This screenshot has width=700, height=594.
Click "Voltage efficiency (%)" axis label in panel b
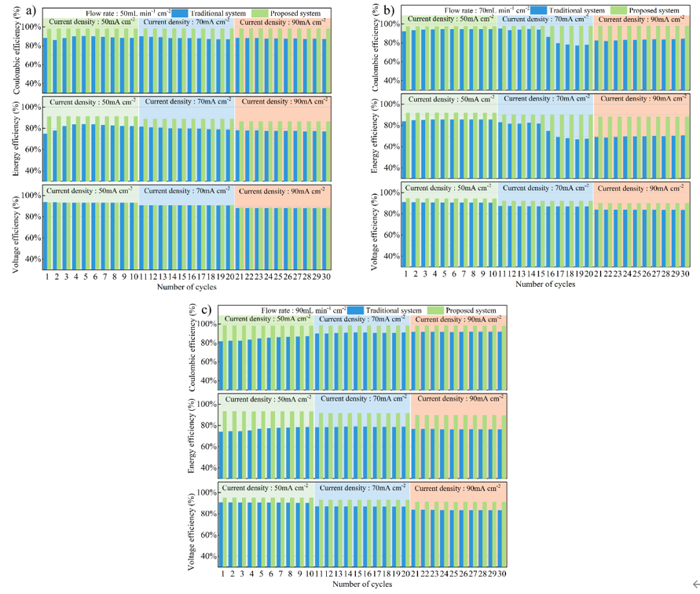pos(374,232)
